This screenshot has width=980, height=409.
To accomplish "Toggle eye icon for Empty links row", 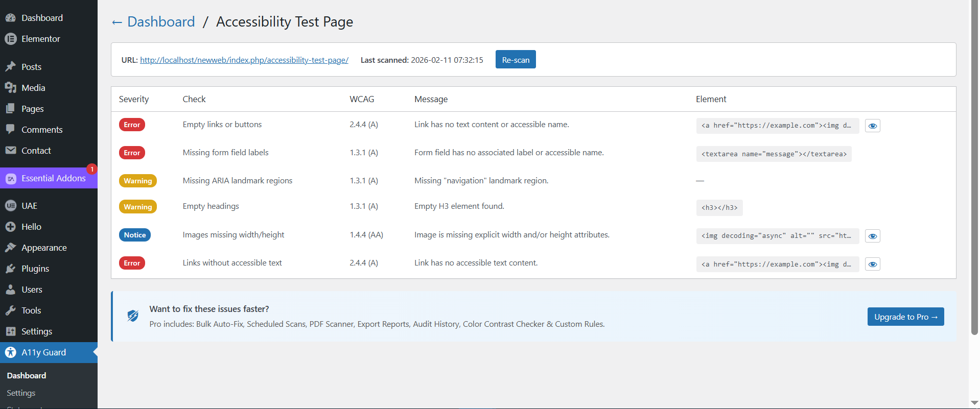I will (x=872, y=126).
